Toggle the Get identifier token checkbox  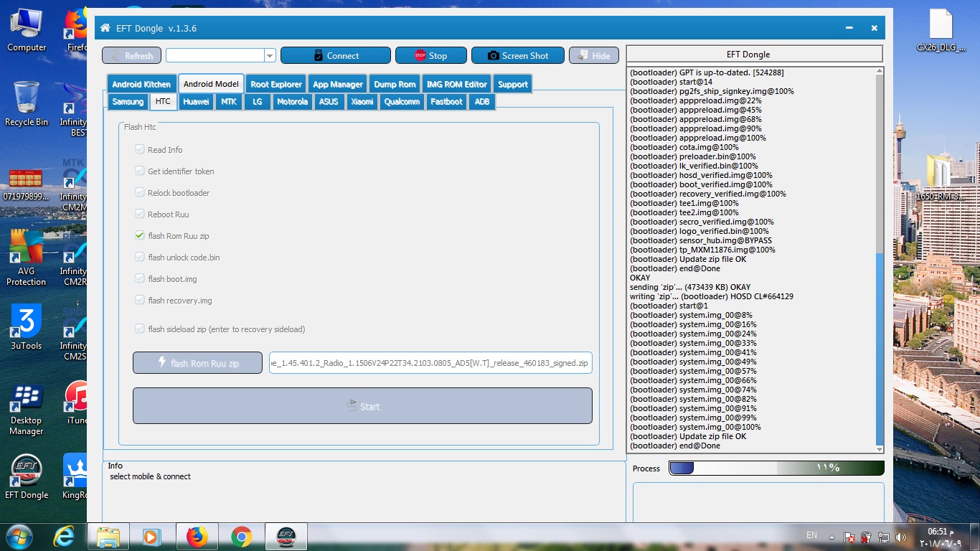coord(139,171)
